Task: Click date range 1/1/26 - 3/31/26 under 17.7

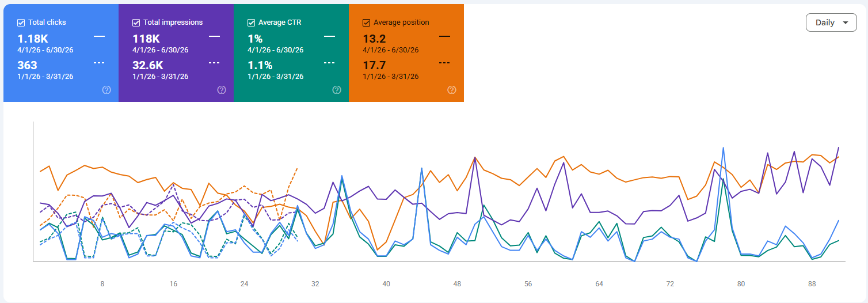Action: pyautogui.click(x=391, y=77)
